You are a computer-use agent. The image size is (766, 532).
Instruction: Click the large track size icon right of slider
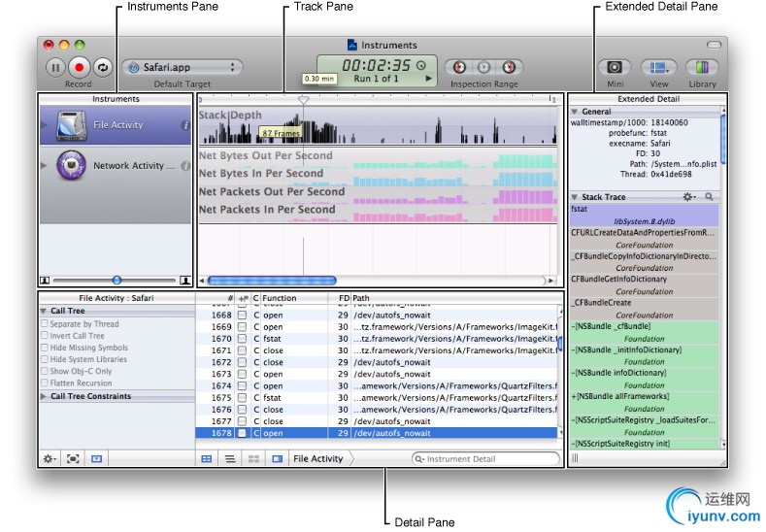[185, 281]
